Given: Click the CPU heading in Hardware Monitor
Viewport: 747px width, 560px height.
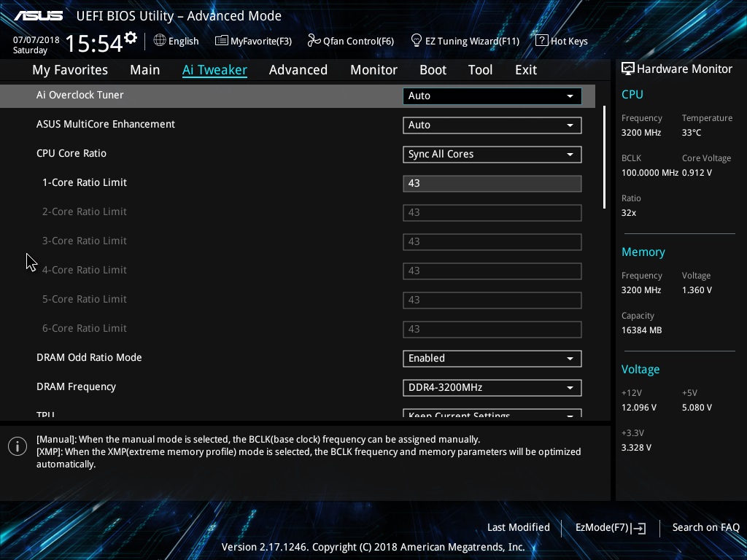Looking at the screenshot, I should [632, 94].
